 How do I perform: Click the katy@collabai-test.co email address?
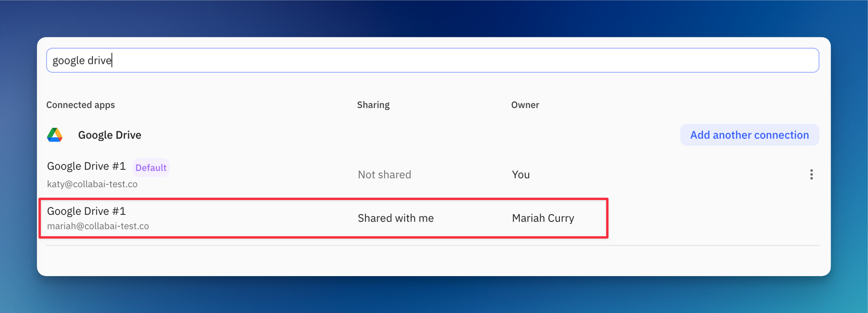[x=92, y=184]
